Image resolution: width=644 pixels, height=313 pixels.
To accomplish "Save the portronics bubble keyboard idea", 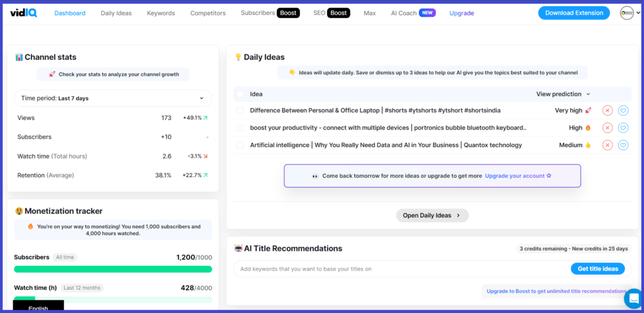I will click(x=623, y=128).
